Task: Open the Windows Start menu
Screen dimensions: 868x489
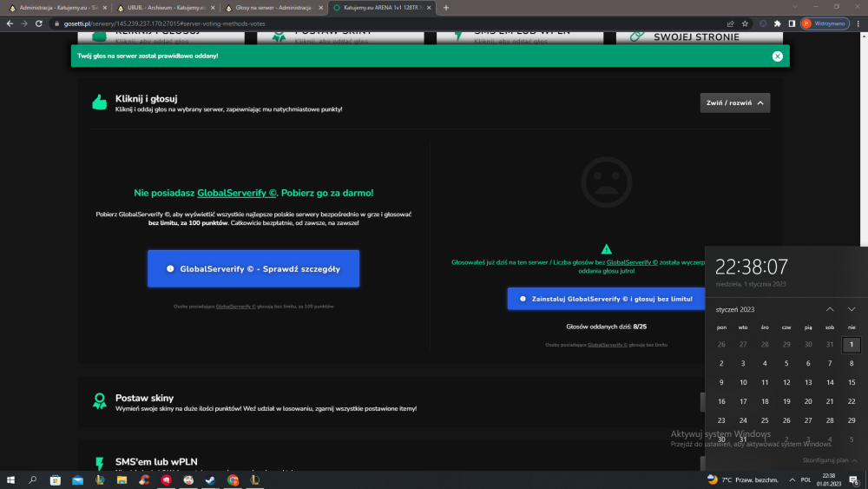Action: pos(10,480)
